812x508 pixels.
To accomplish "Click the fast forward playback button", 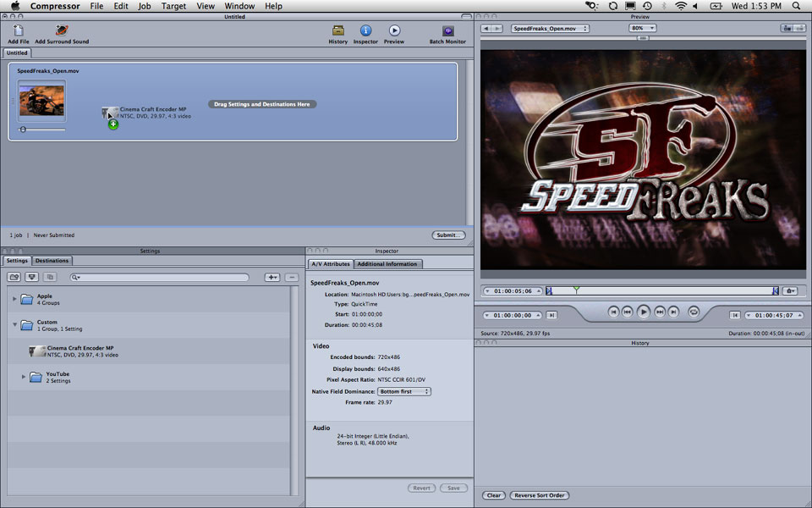I will [659, 312].
